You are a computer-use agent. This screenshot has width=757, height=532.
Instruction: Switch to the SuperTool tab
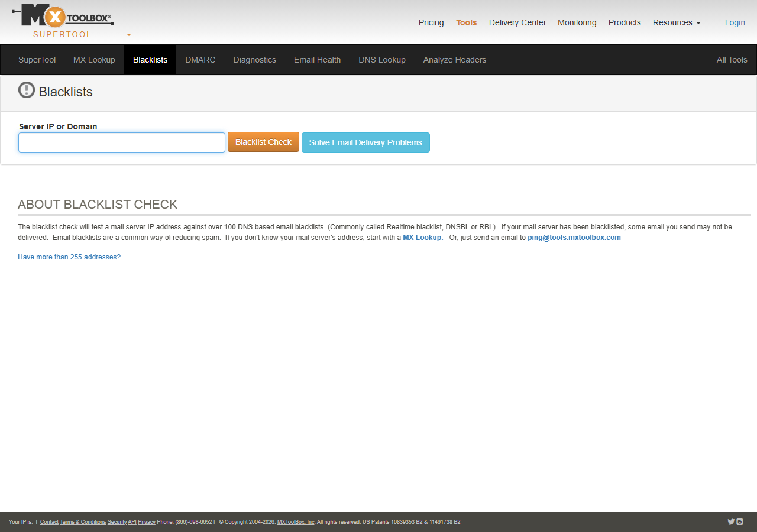37,60
